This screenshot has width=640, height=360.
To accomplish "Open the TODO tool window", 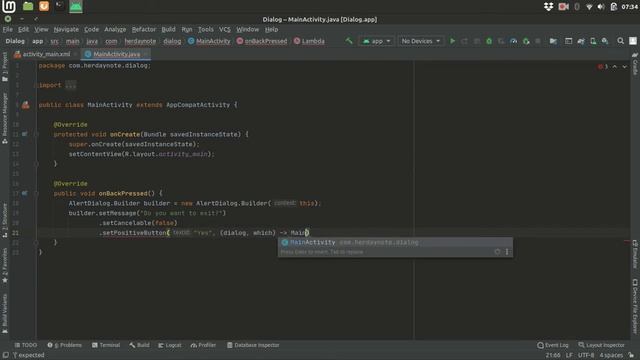I will click(x=26, y=345).
